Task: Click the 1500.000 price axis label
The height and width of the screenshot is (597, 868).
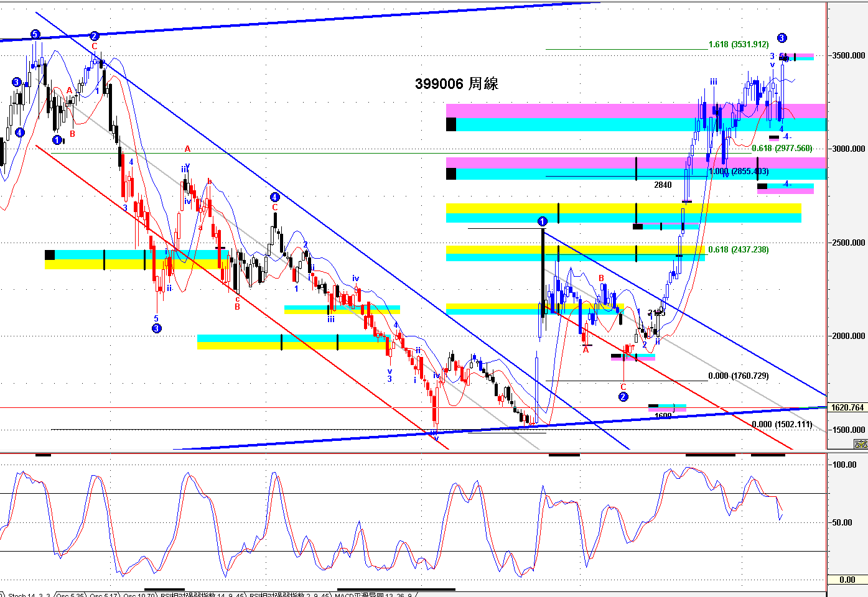Action: (x=849, y=430)
